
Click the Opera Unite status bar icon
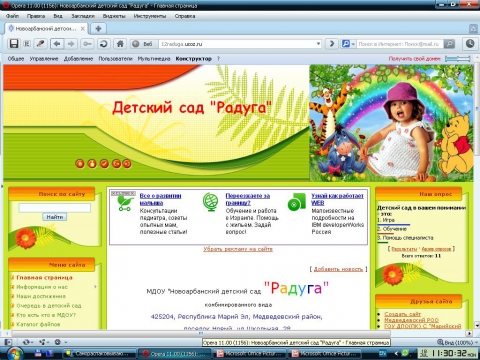[43, 342]
